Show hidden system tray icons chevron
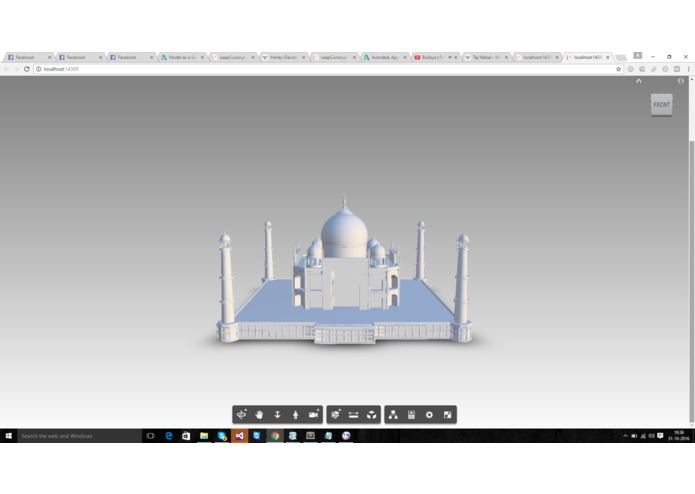This screenshot has width=695, height=494. click(x=625, y=436)
